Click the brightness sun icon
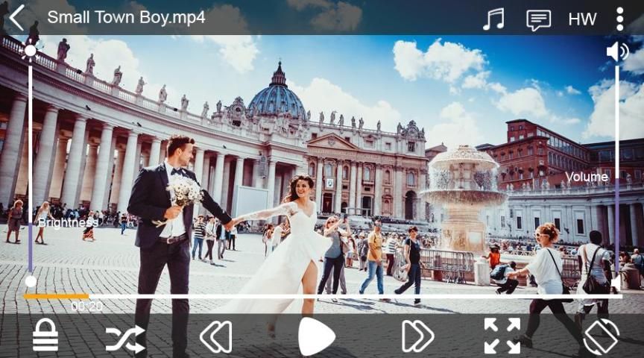 click(30, 51)
